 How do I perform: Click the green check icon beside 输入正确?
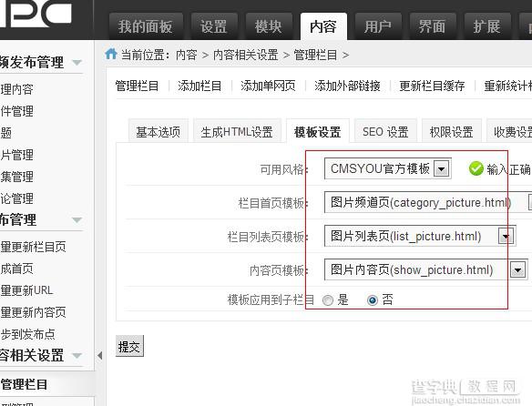tap(476, 168)
